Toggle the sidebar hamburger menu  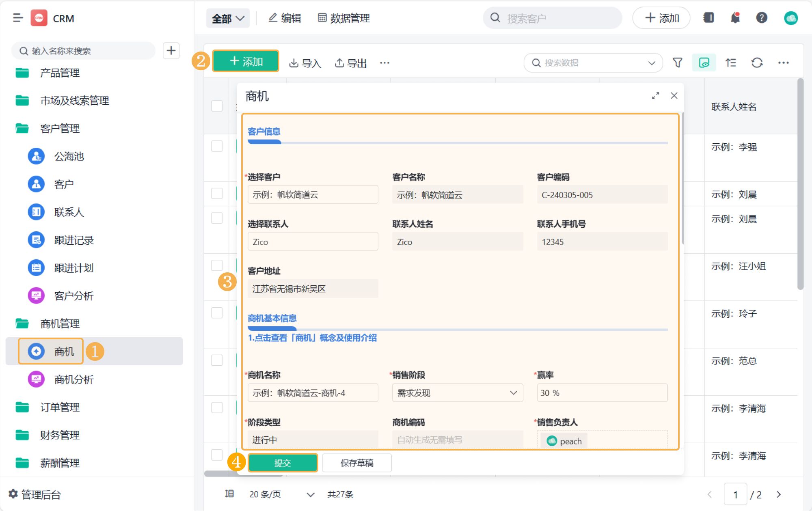pos(17,18)
